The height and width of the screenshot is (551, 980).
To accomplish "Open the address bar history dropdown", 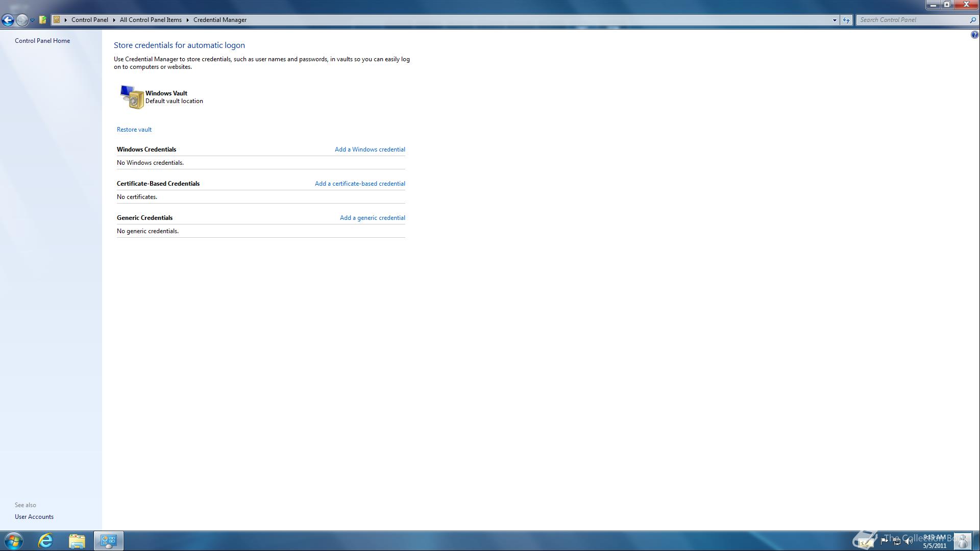I will pos(835,20).
